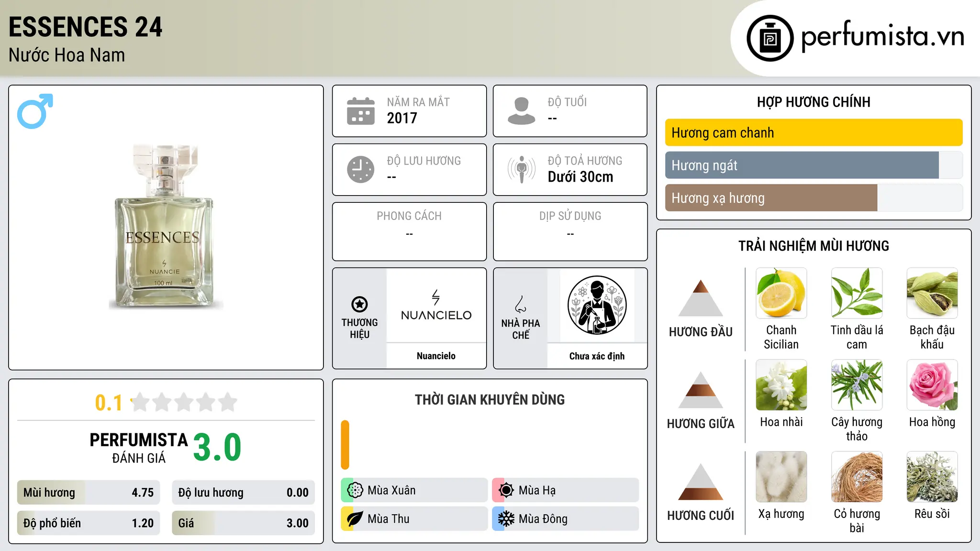
Task: Click the "PHONG CÁCH" card heading
Action: pos(409,216)
